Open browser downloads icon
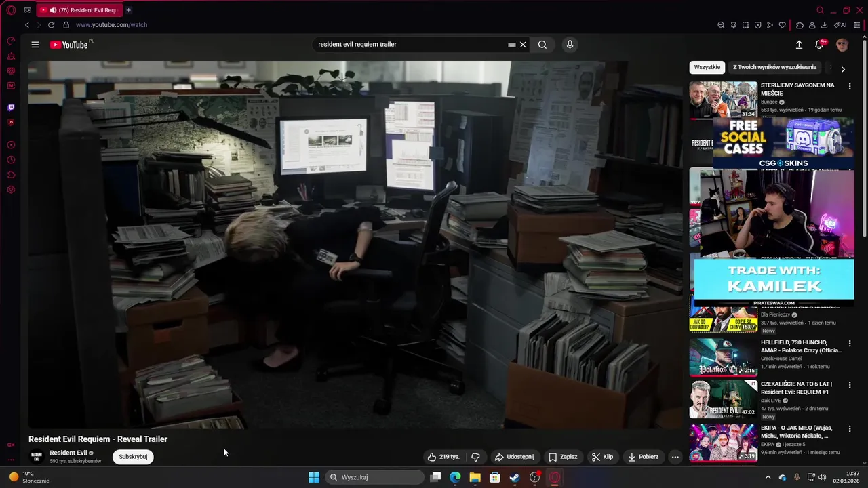868x488 pixels. [x=824, y=25]
